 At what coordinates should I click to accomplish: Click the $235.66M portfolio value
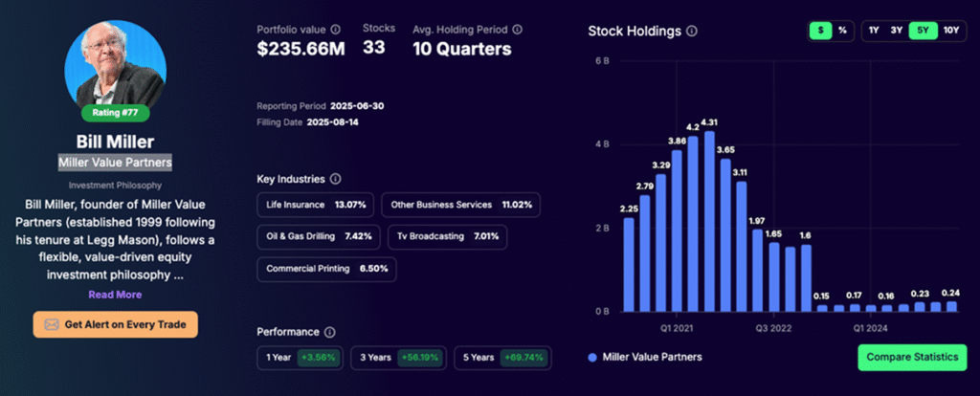(x=301, y=50)
